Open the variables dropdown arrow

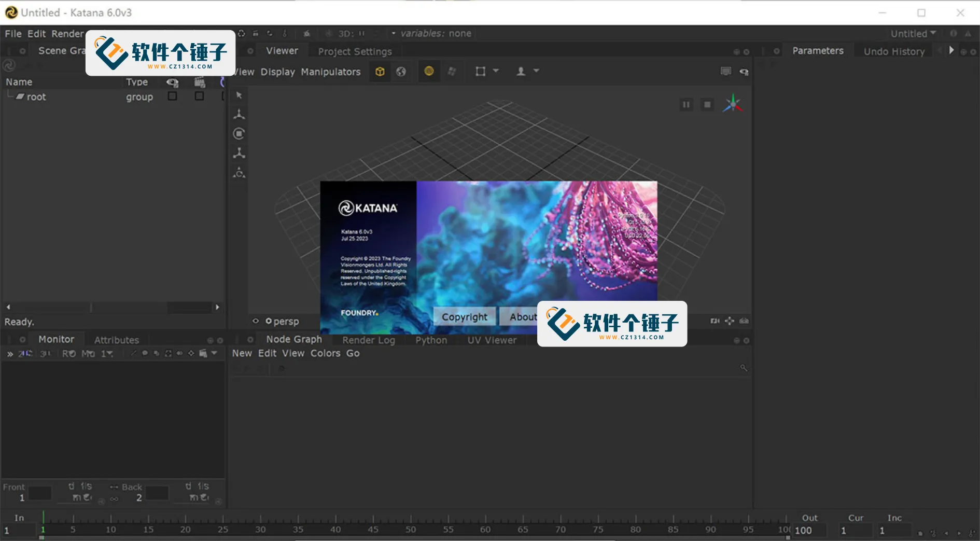(x=394, y=33)
